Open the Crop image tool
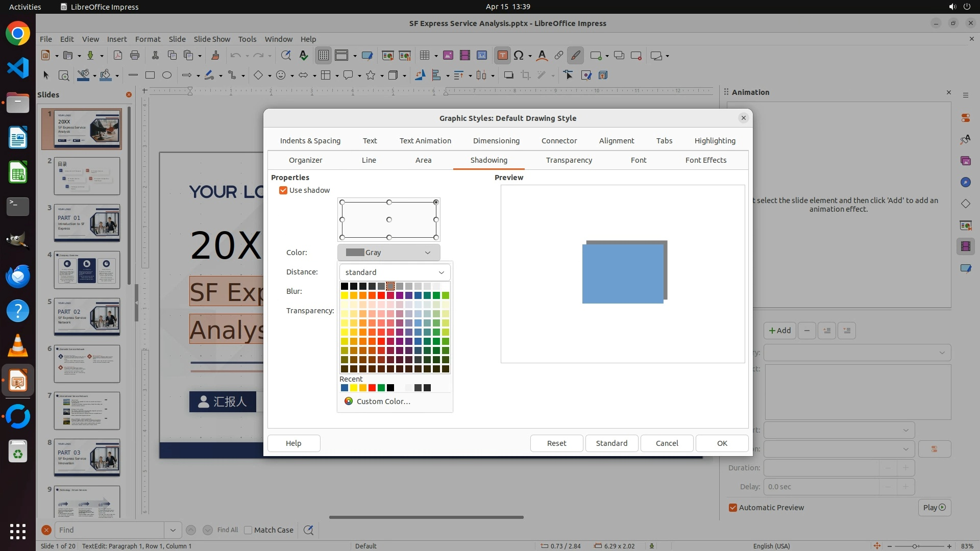 (x=526, y=76)
